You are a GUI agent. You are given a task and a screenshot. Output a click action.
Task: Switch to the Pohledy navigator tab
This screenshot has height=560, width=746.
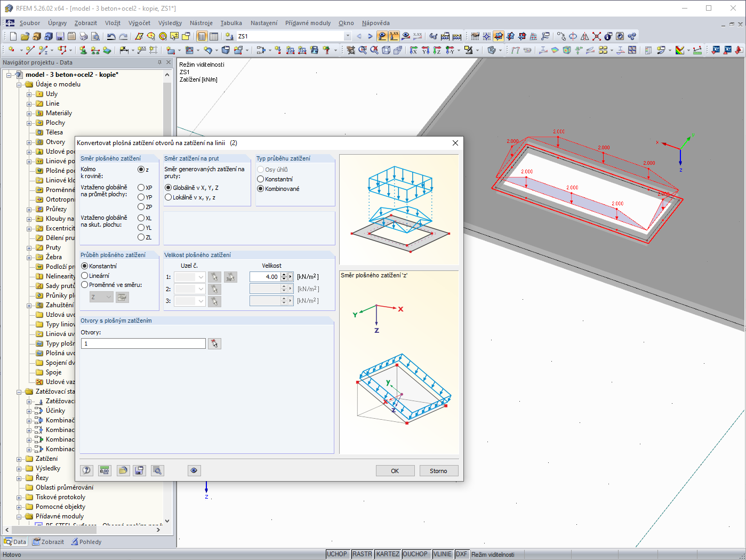(85, 542)
